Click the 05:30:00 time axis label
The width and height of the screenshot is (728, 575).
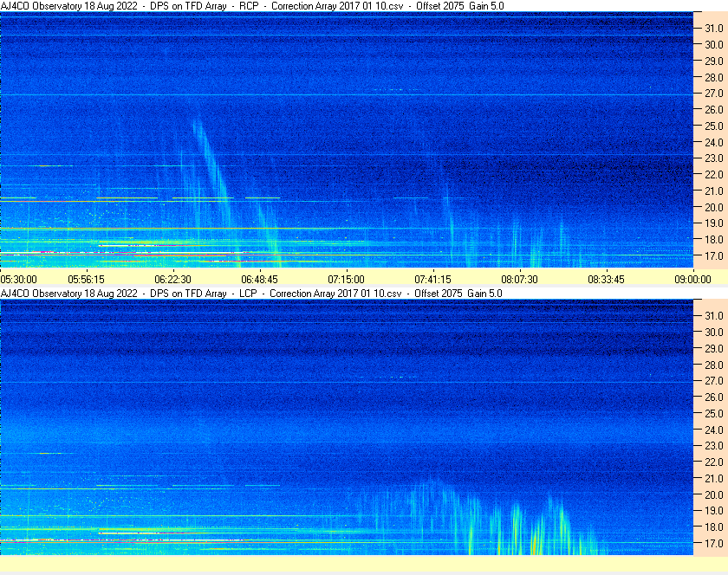pos(19,279)
